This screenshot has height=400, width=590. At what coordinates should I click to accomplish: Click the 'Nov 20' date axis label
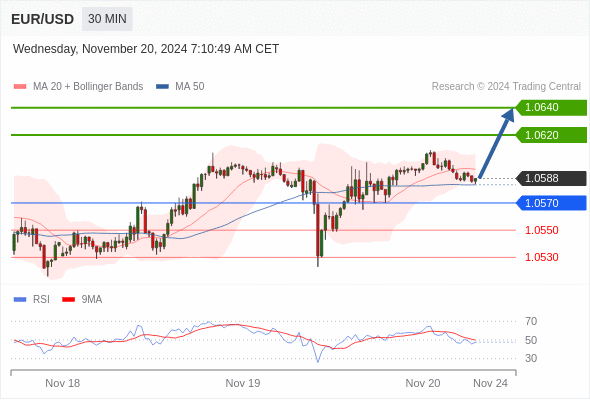coord(423,383)
